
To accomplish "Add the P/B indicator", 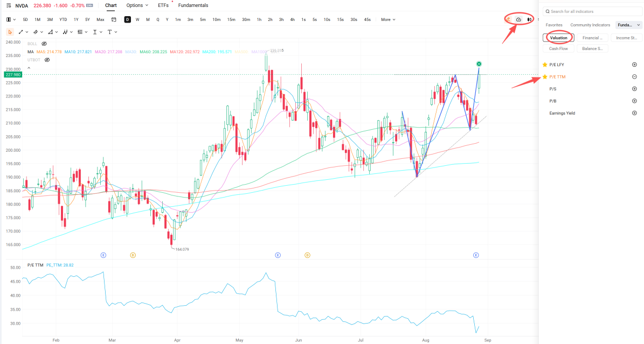I will 634,101.
